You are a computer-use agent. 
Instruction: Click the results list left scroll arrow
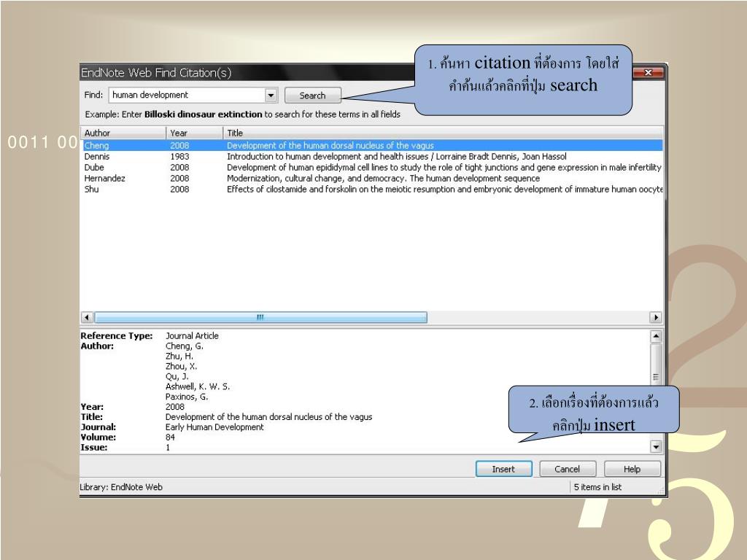click(x=88, y=317)
